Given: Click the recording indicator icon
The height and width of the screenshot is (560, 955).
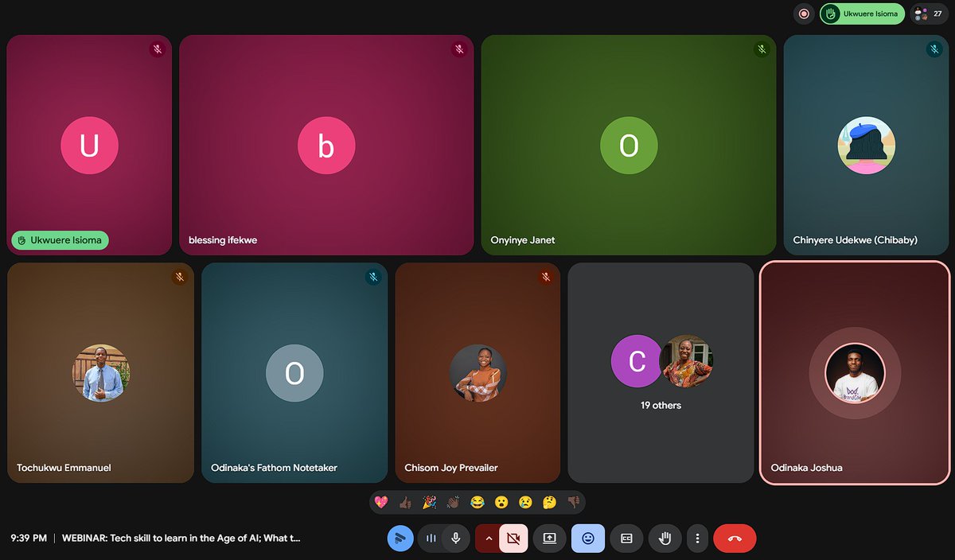Looking at the screenshot, I should [x=804, y=14].
